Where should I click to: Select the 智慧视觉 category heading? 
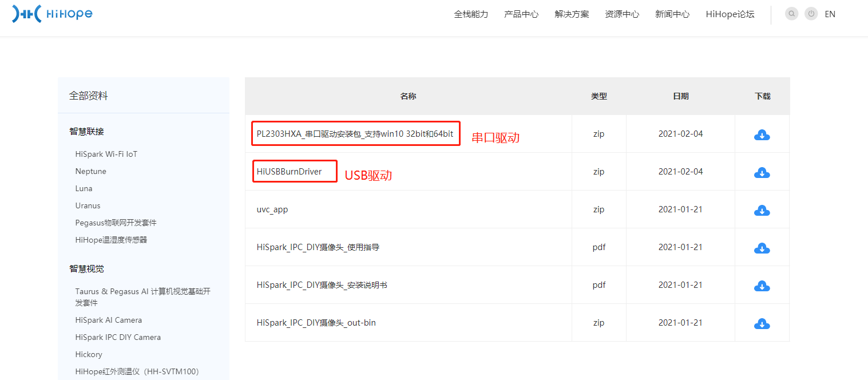tap(86, 268)
